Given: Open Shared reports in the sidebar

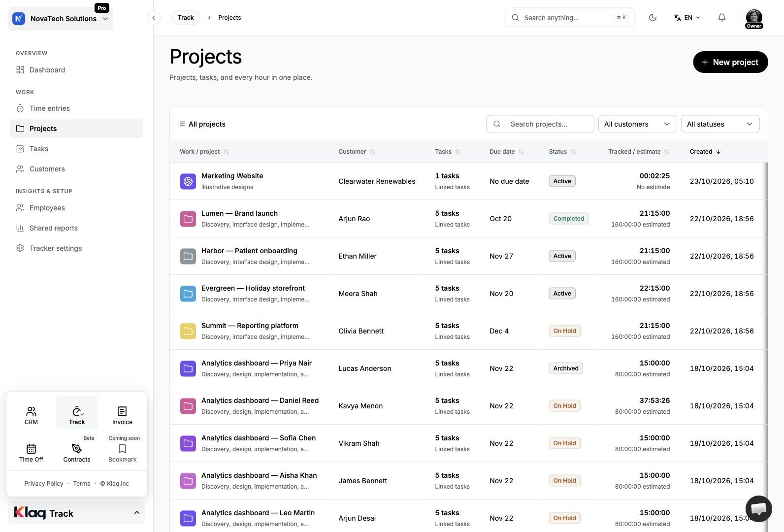Looking at the screenshot, I should [x=76, y=228].
